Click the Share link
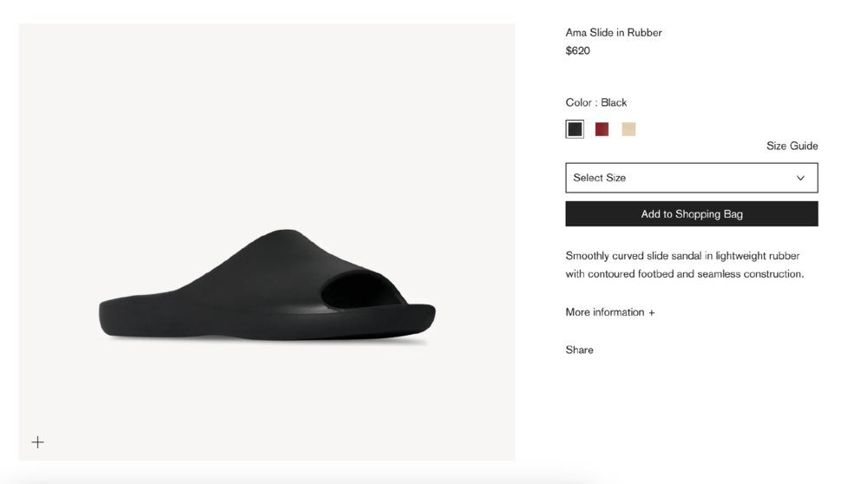This screenshot has height=484, width=868. (x=579, y=350)
